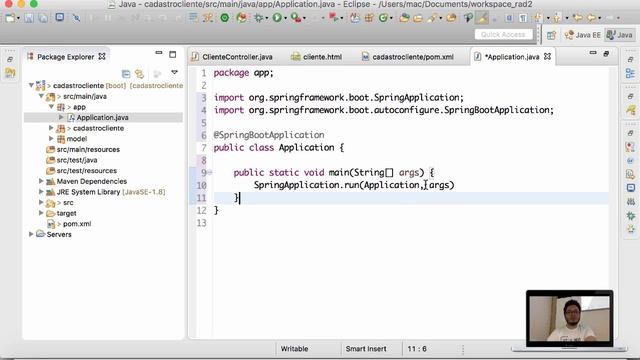Image resolution: width=640 pixels, height=360 pixels.
Task: Click the green Run play icon
Action: click(277, 18)
